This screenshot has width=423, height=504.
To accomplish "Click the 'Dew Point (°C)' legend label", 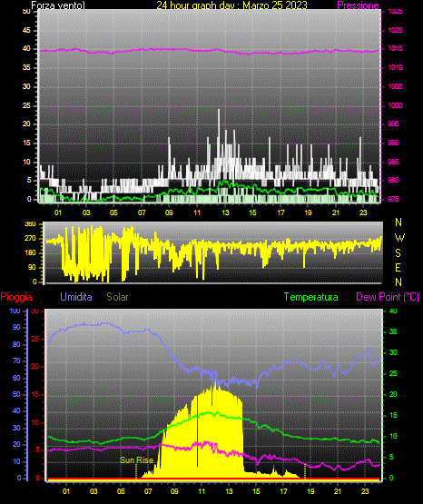I will (388, 297).
